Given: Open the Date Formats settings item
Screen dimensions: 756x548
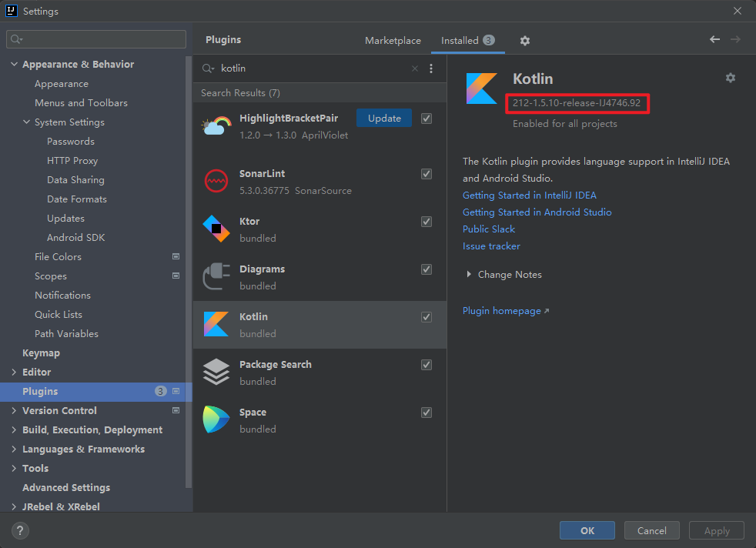Looking at the screenshot, I should (77, 199).
